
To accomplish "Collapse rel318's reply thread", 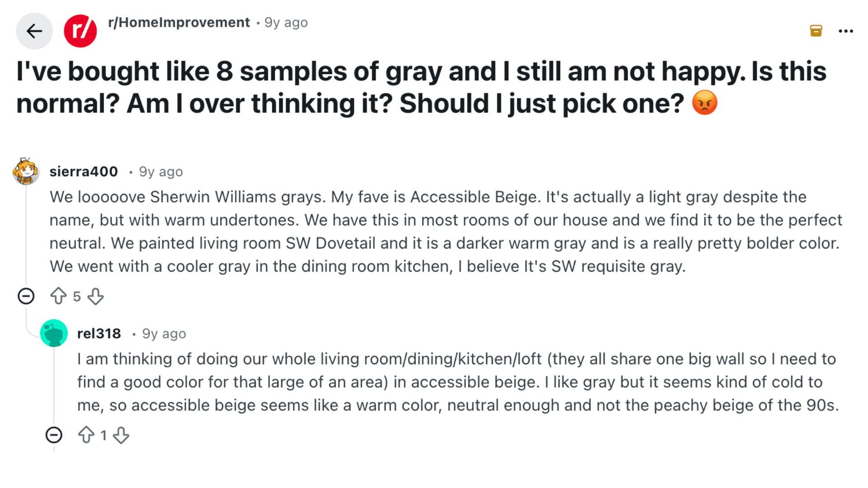I will (x=54, y=435).
